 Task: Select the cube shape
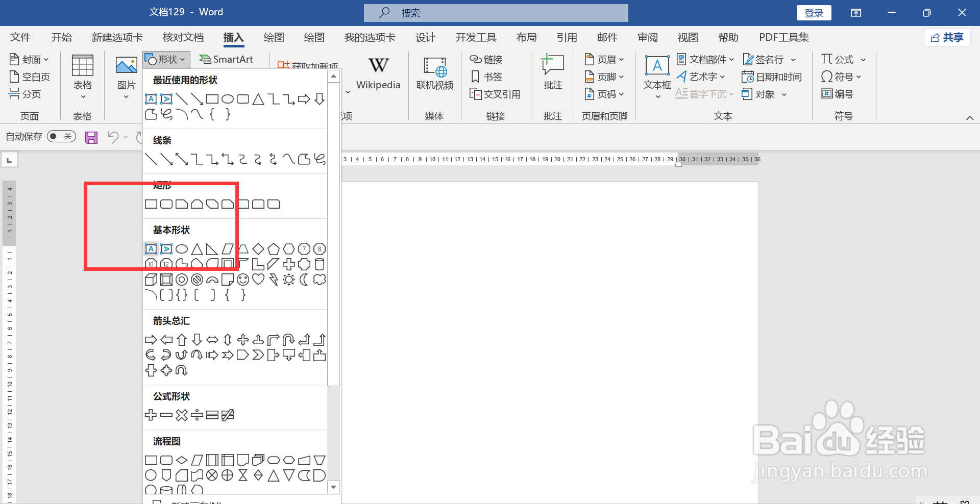click(151, 280)
